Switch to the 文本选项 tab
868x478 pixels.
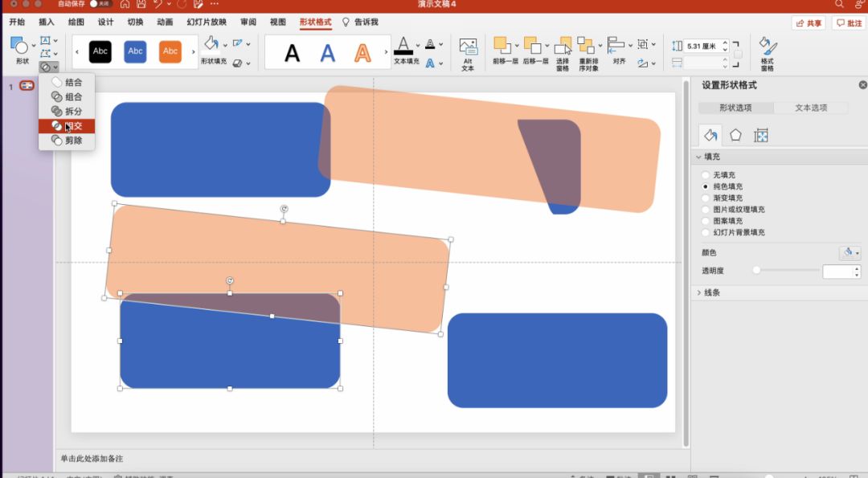[x=811, y=108]
